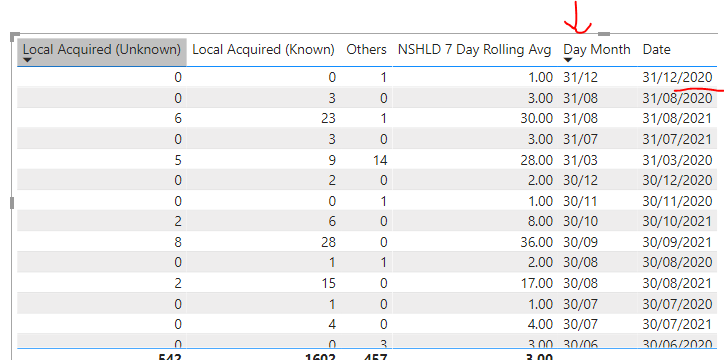Screen dimensions: 724x360
Task: Grab the top-left corner resize handle
Action: coord(15,36)
